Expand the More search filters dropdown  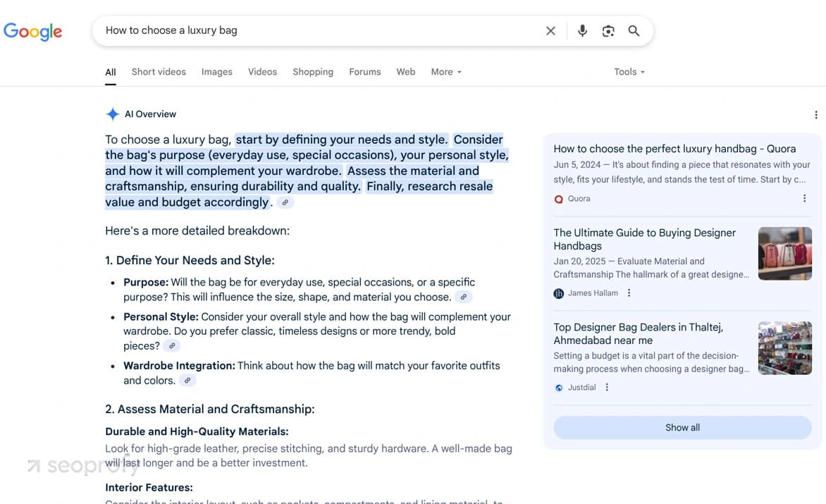point(446,72)
